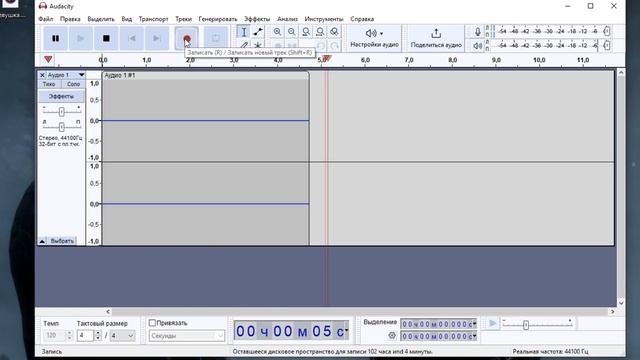The width and height of the screenshot is (640, 360).
Task: Click the microphone record meter icon
Action: [x=477, y=32]
